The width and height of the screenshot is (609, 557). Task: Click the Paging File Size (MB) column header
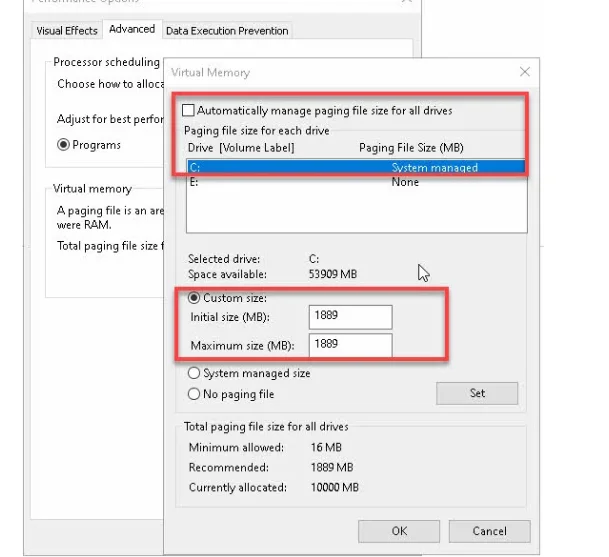pos(411,148)
